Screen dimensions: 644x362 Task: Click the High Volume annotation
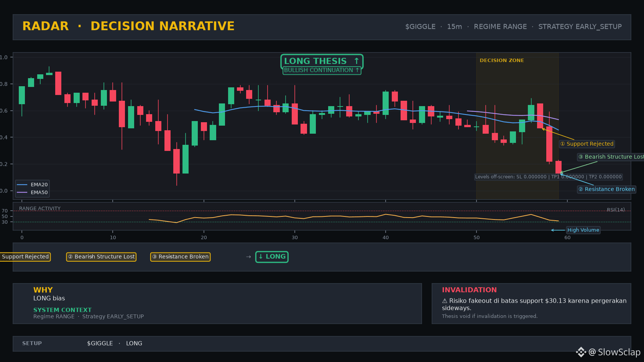583,230
